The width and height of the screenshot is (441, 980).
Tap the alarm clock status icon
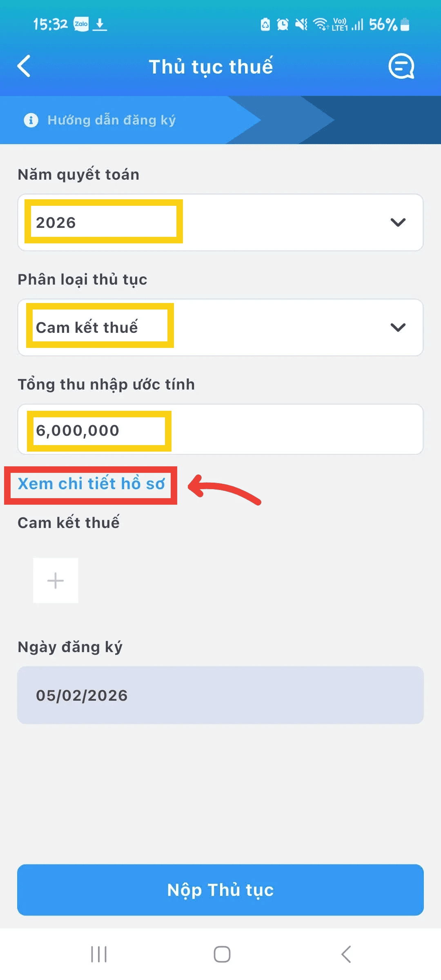[283, 24]
